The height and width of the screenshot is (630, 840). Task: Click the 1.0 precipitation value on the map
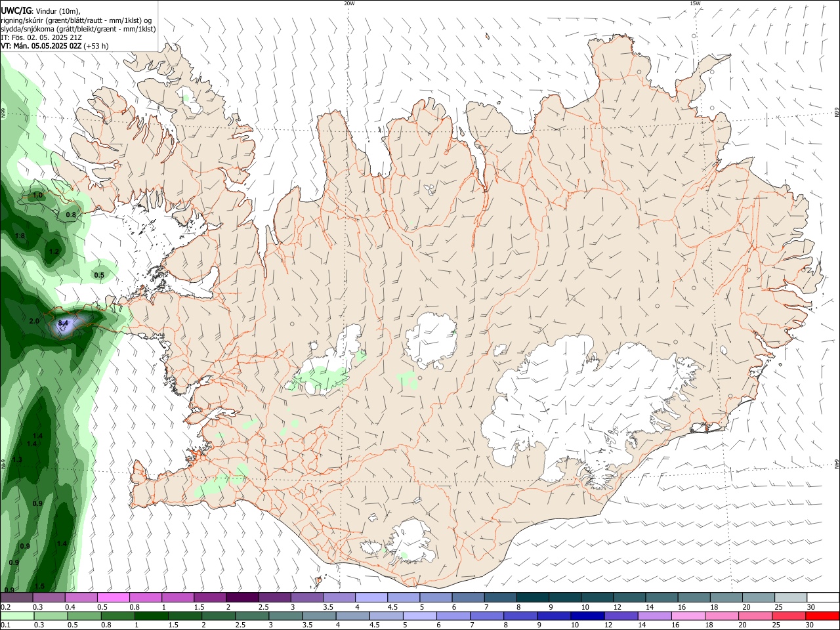37,195
